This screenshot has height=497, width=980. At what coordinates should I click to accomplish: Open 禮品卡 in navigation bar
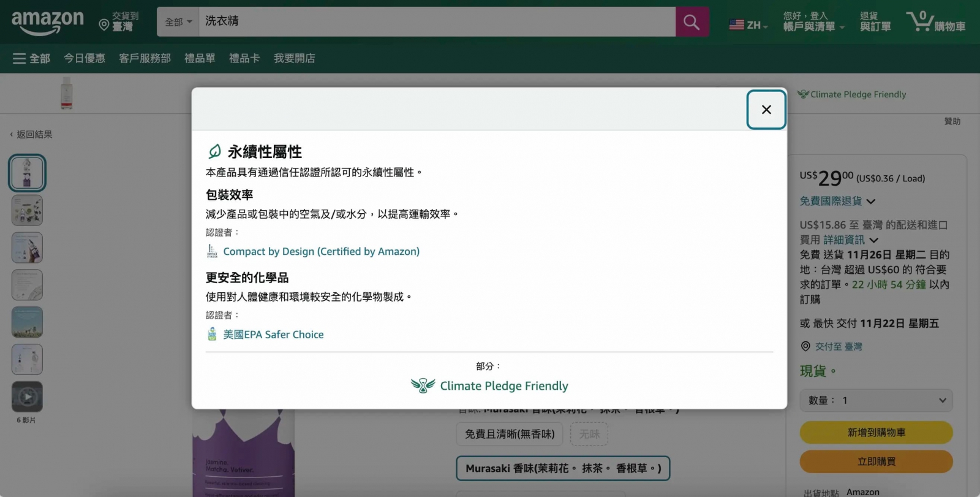click(244, 58)
